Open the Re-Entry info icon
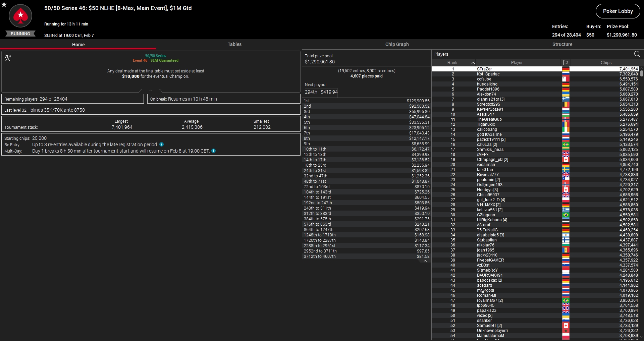This screenshot has height=341, width=644. point(161,145)
